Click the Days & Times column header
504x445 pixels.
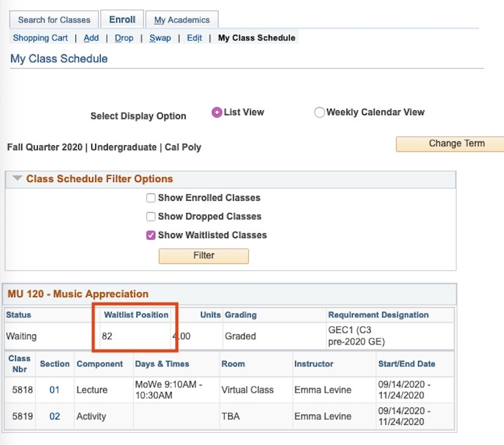click(162, 363)
